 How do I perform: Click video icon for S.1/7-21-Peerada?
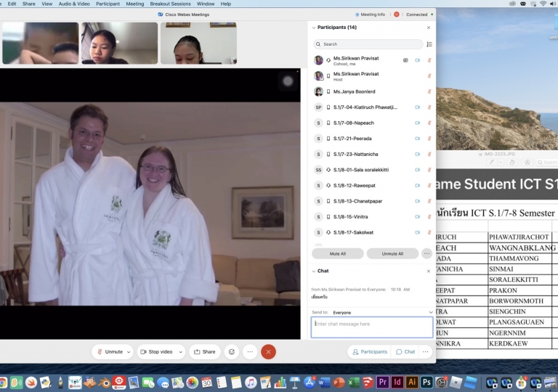click(x=418, y=139)
